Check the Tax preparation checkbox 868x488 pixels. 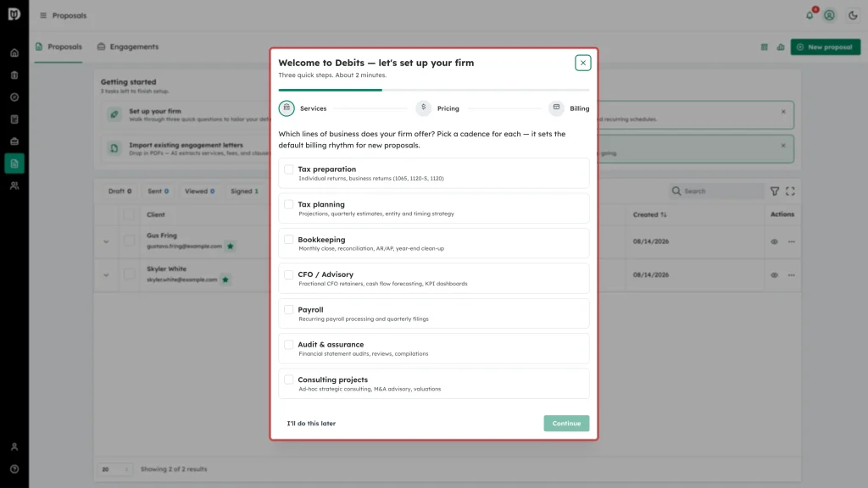click(288, 169)
